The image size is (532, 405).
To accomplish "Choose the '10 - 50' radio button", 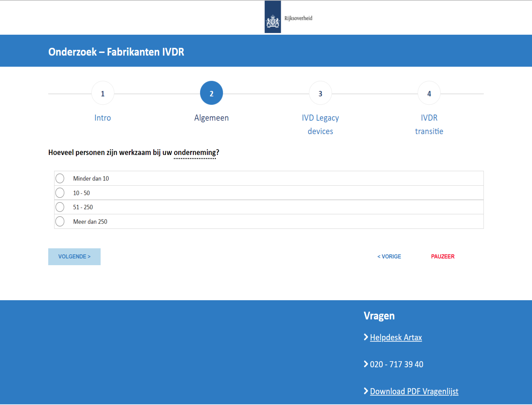I will (60, 193).
